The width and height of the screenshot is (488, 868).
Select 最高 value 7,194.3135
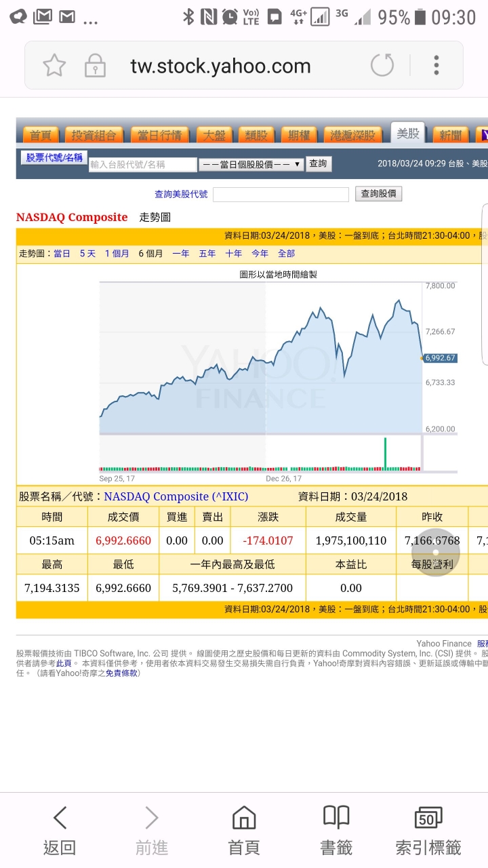click(x=52, y=589)
